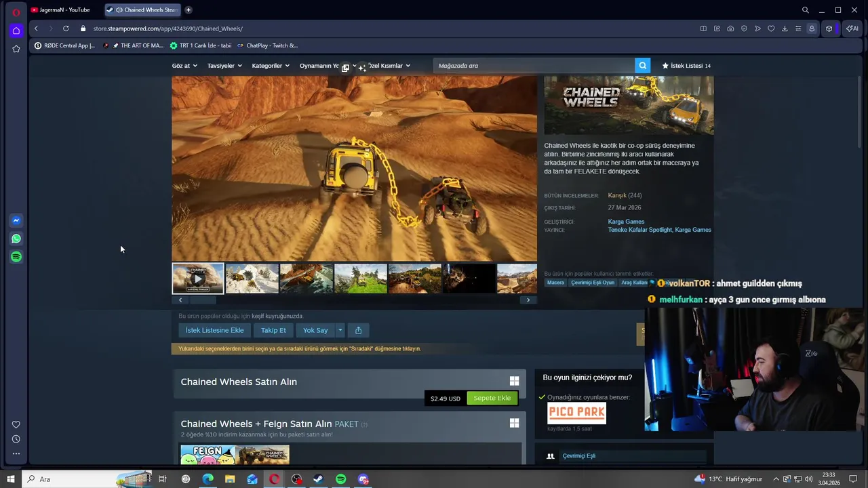The image size is (868, 488).
Task: Click the Mağazada ara search field
Action: point(534,66)
